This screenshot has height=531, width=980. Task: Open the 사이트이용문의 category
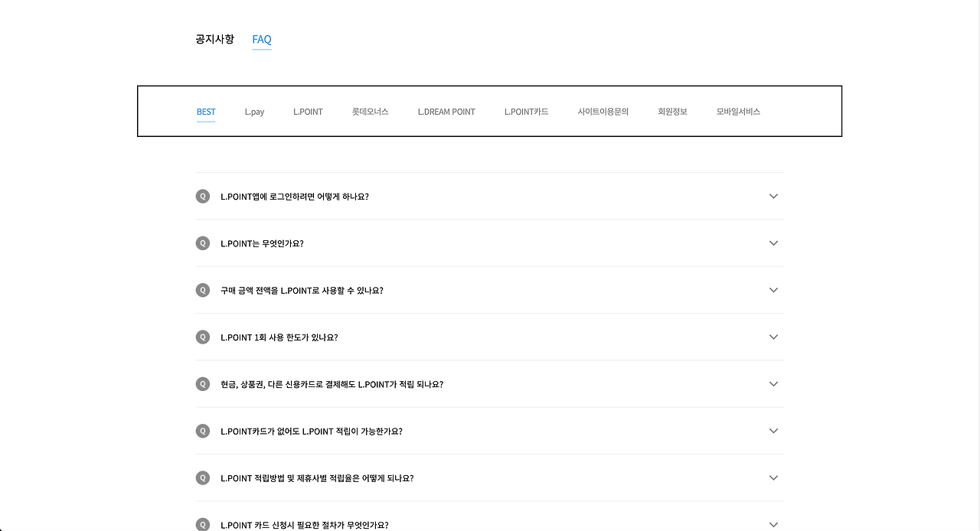pyautogui.click(x=603, y=112)
